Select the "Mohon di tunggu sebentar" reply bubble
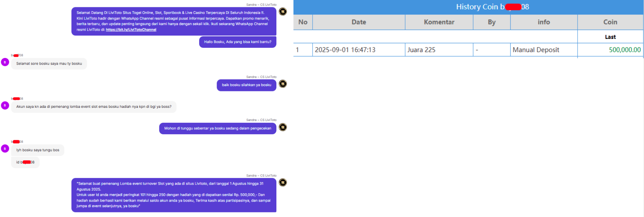 coord(218,128)
